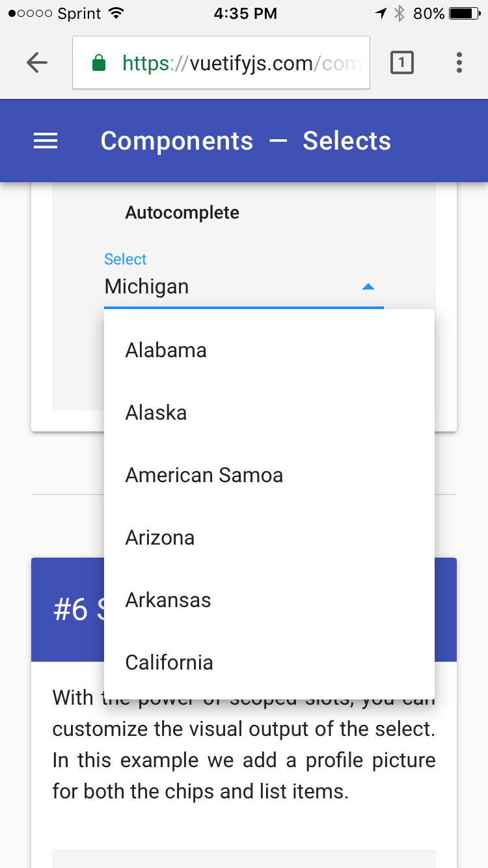Screen dimensions: 488x868
Task: Pick Arizona in the dropdown list
Action: coord(159,537)
